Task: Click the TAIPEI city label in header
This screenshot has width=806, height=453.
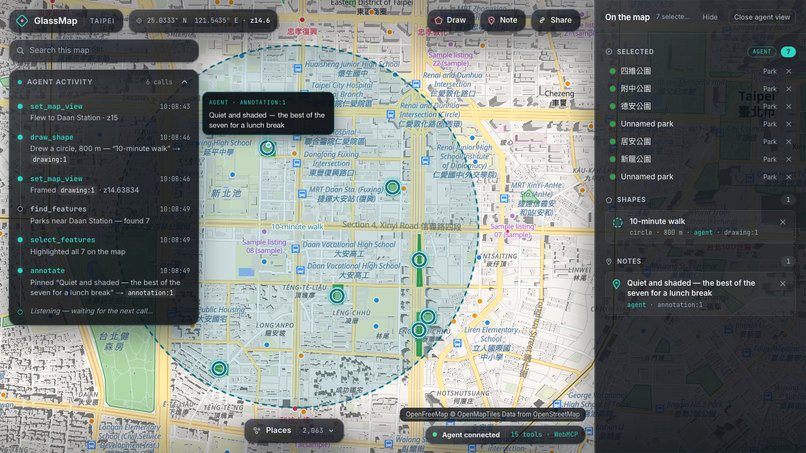Action: tap(102, 21)
